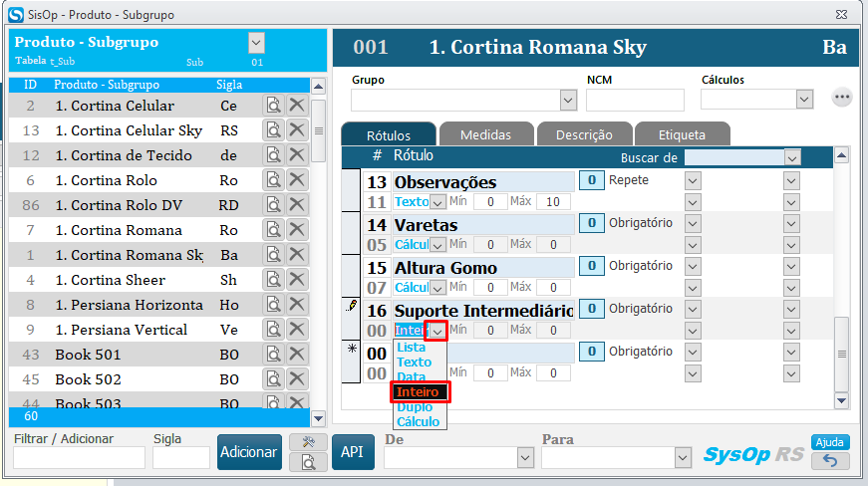This screenshot has height=486, width=868.
Task: Click the tools icon beside Adicionar
Action: click(308, 441)
